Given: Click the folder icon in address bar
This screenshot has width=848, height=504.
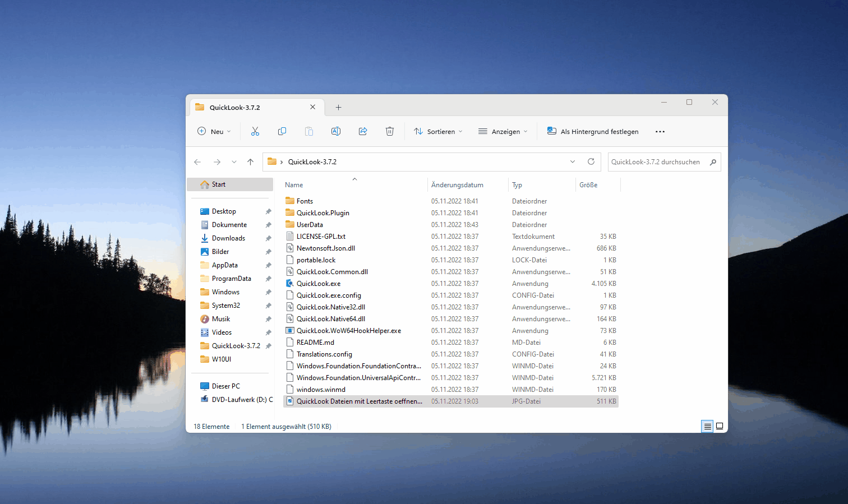Looking at the screenshot, I should 272,161.
